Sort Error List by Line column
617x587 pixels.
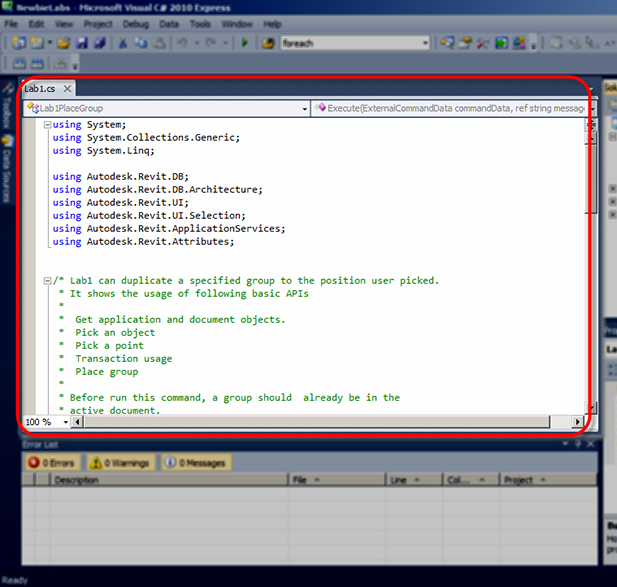[414, 480]
